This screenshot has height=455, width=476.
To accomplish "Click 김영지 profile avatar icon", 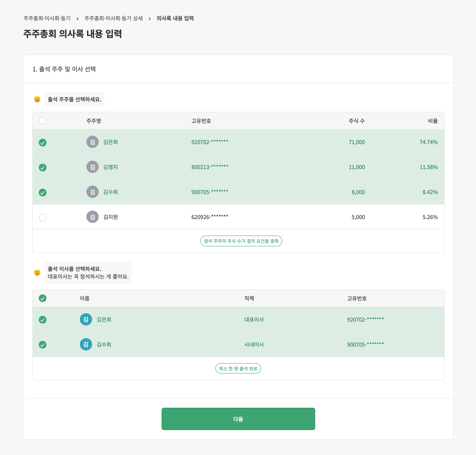I will pyautogui.click(x=92, y=167).
